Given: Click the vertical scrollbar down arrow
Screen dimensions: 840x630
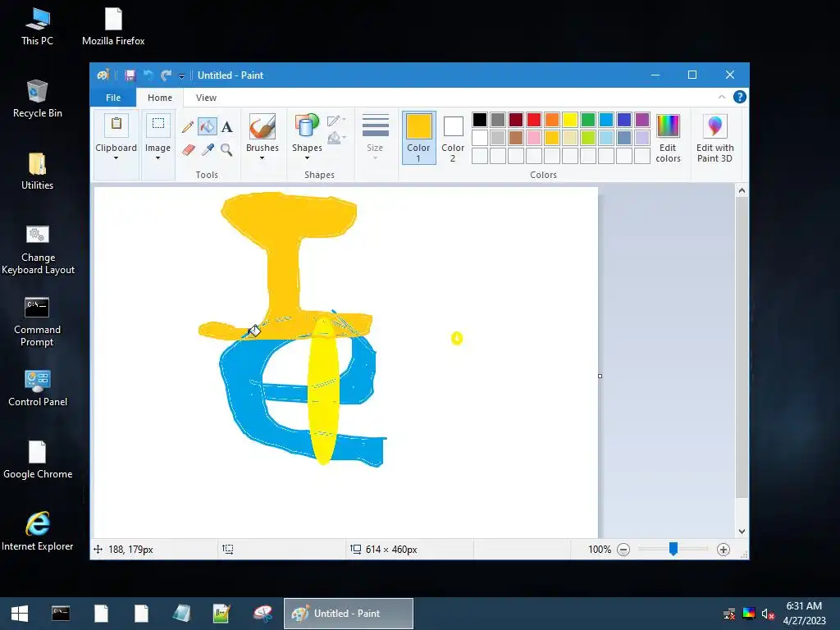Looking at the screenshot, I should click(x=742, y=532).
